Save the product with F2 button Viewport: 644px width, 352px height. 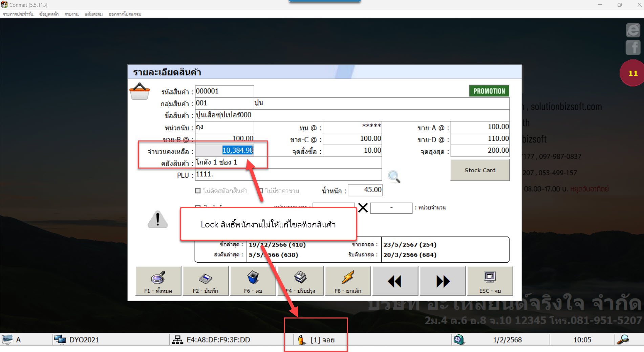(206, 281)
